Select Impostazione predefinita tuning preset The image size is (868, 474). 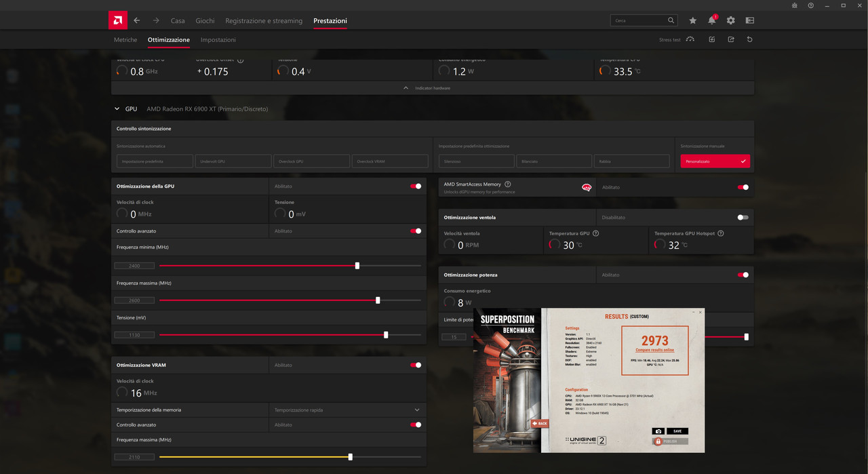pyautogui.click(x=155, y=161)
